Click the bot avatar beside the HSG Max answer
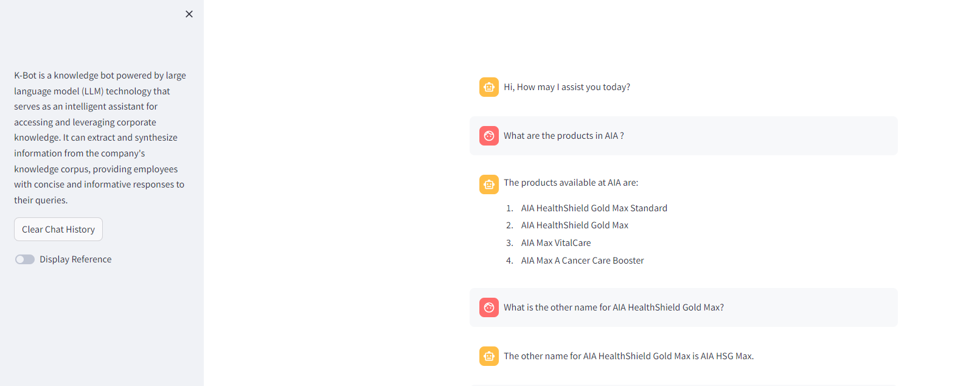The width and height of the screenshot is (980, 386). [x=489, y=356]
